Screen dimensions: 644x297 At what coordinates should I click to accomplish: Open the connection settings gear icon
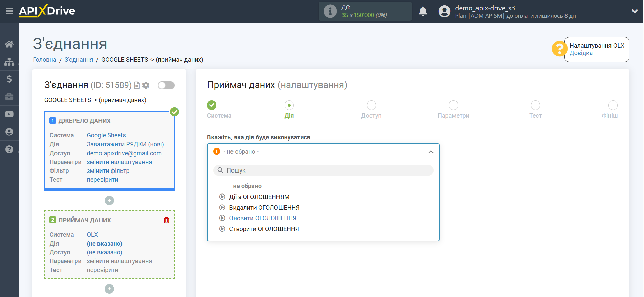pos(146,85)
